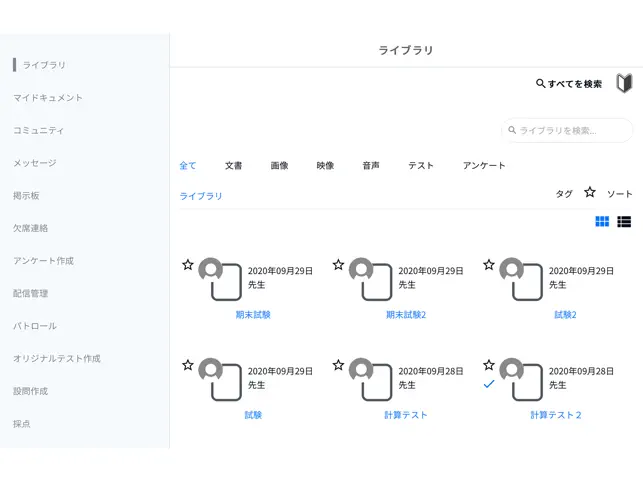Open 試験2 document thumbnail icon
Viewport: 643px width, 482px height.
click(x=521, y=279)
